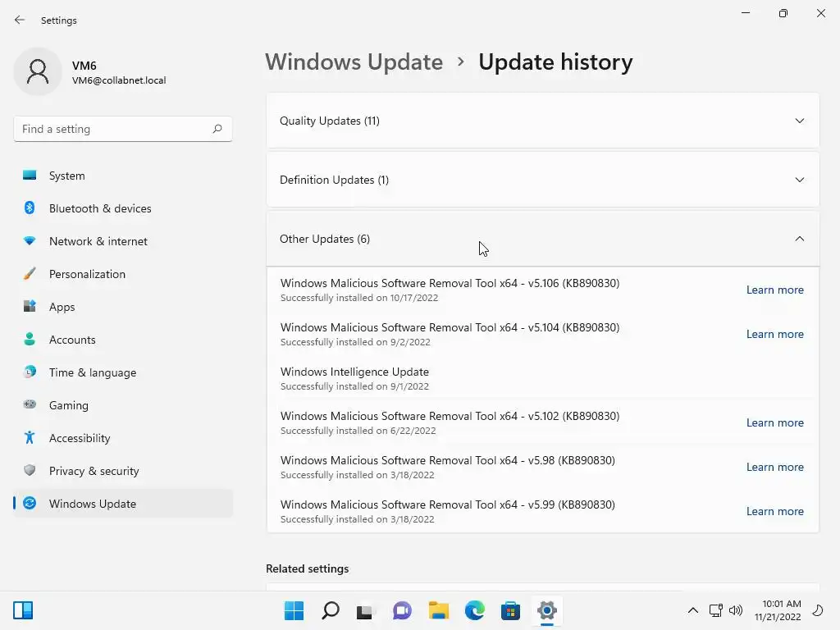Screen dimensions: 840x630
Task: Learn more about v5.104 removal tool
Action: tap(774, 334)
